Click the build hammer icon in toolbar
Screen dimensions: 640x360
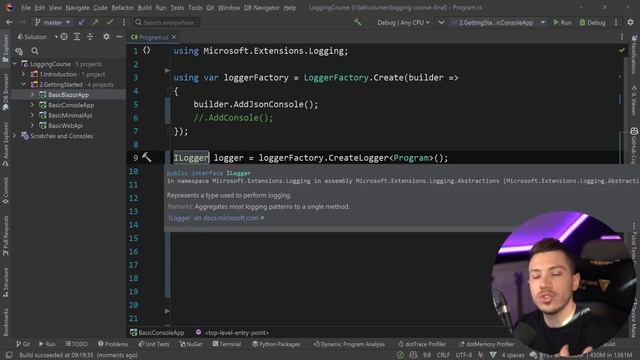[358, 22]
